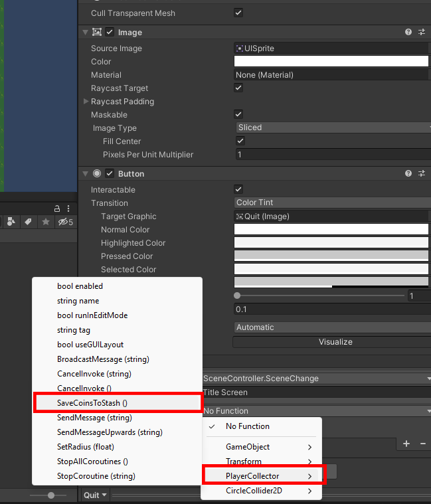Toggle hidden packages eye icon showing 5
Viewport: 431px width, 504px height.
click(x=66, y=222)
